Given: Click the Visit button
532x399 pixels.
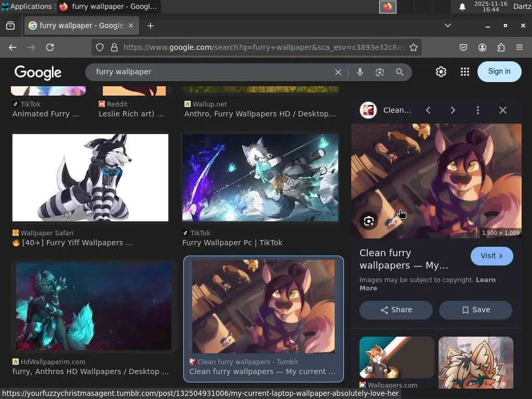Looking at the screenshot, I should [x=491, y=256].
